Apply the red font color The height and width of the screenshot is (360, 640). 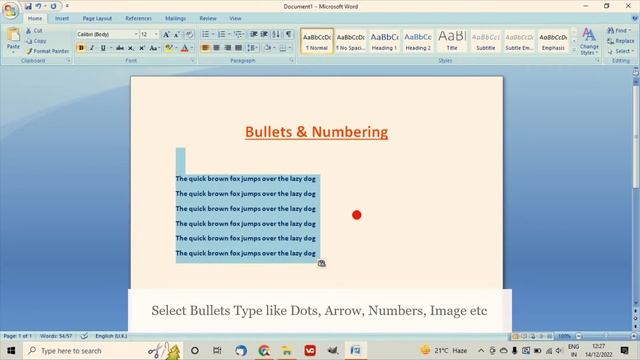[x=184, y=48]
